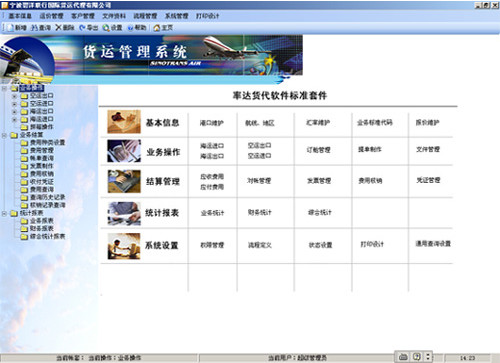This screenshot has width=500, height=363.
Task: Expand the 海运出口 tree node
Action: (14, 112)
